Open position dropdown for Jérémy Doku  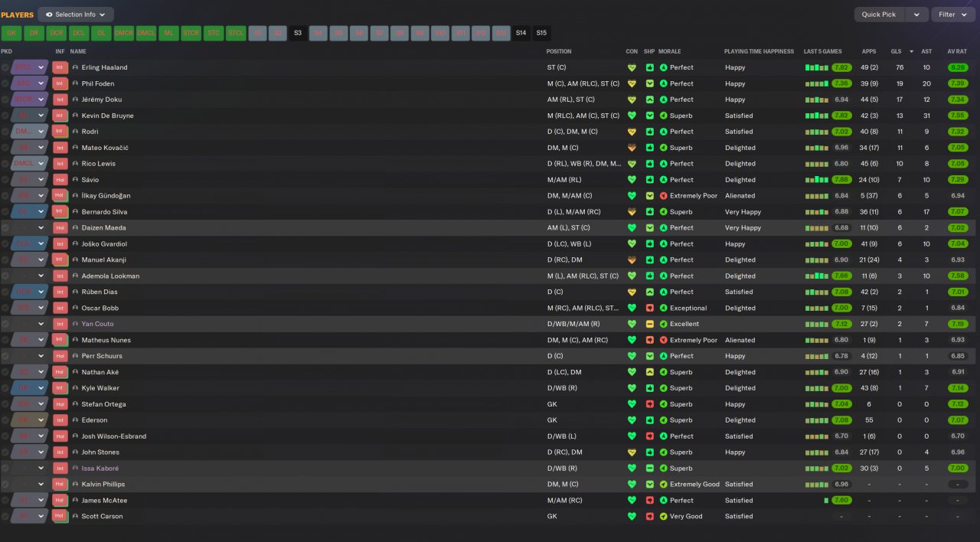pos(41,100)
